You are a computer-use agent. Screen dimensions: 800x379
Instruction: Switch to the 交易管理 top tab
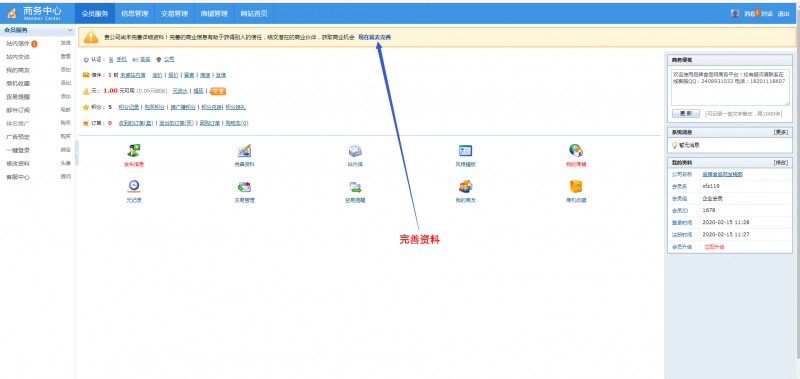coord(174,14)
